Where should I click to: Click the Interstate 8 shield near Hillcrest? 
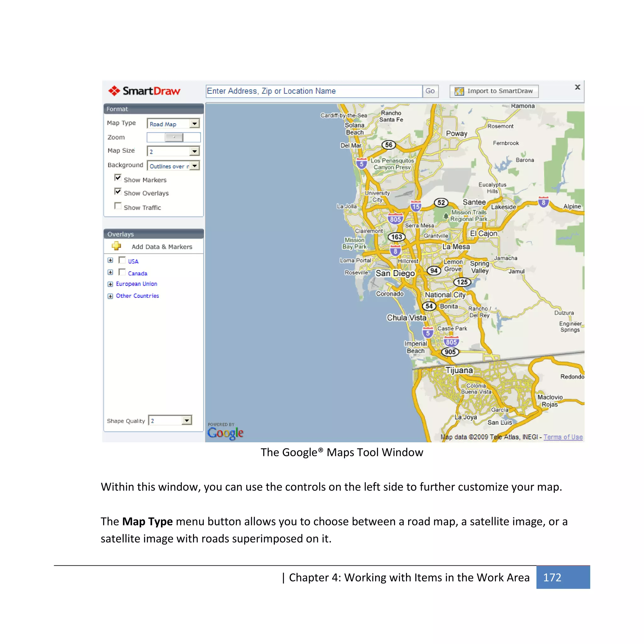[x=395, y=251]
